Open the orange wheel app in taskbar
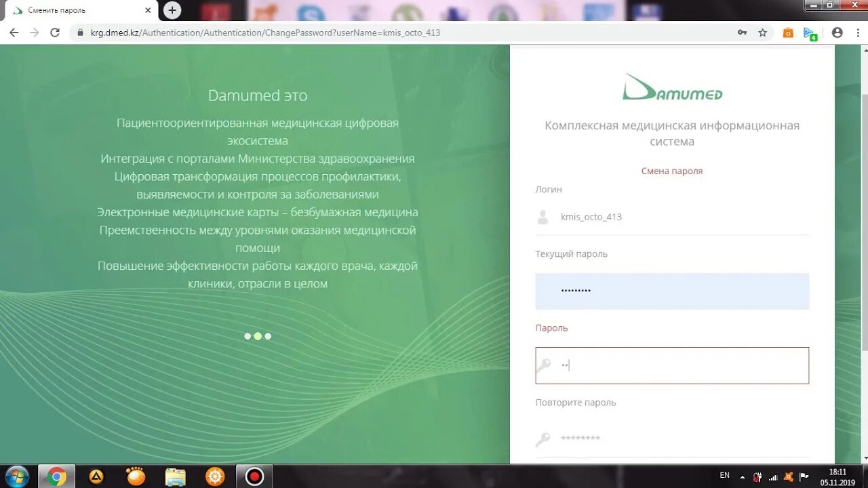The height and width of the screenshot is (488, 868). point(215,476)
